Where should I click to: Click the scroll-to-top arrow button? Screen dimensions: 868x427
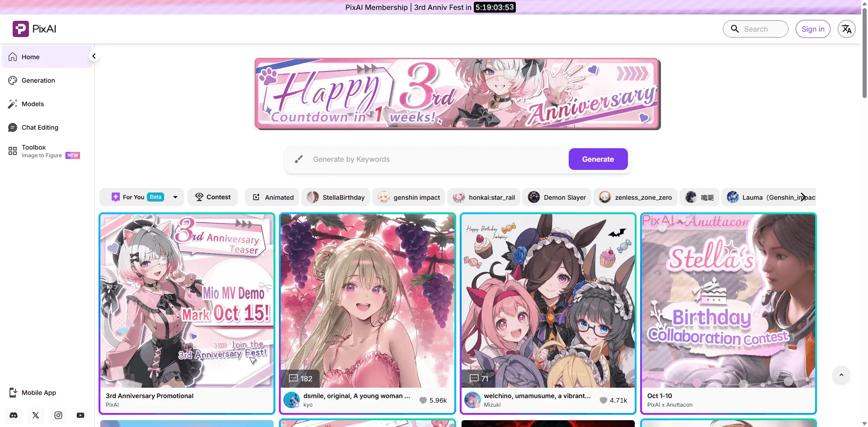click(841, 375)
